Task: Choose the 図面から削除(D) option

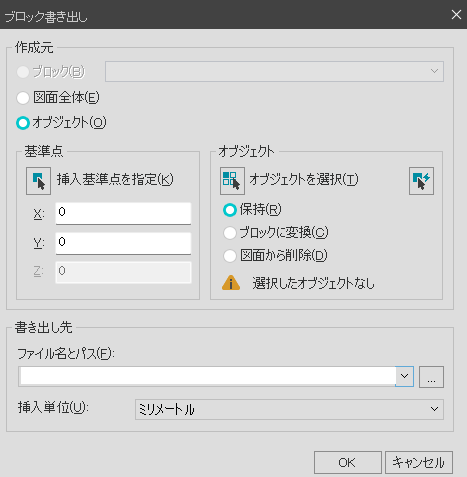Action: (230, 256)
